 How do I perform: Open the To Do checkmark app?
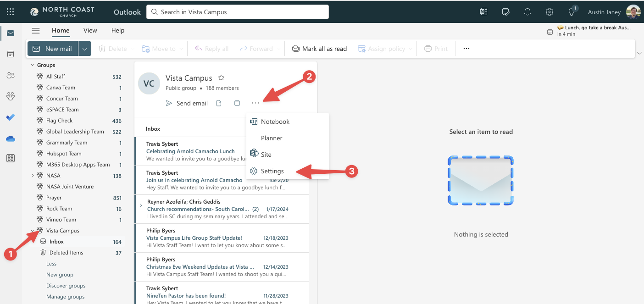pyautogui.click(x=10, y=117)
